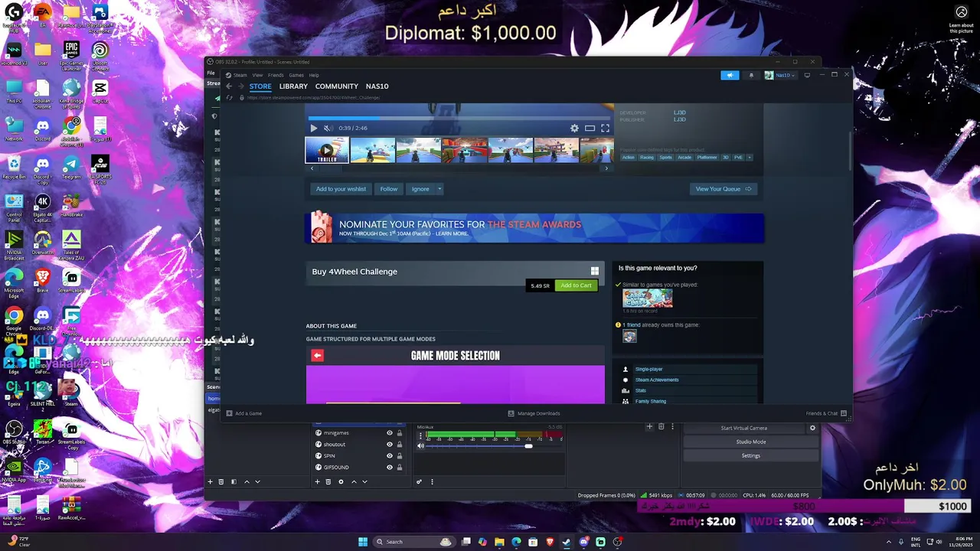
Task: Toggle visibility of minigames source in OBS
Action: tap(389, 433)
